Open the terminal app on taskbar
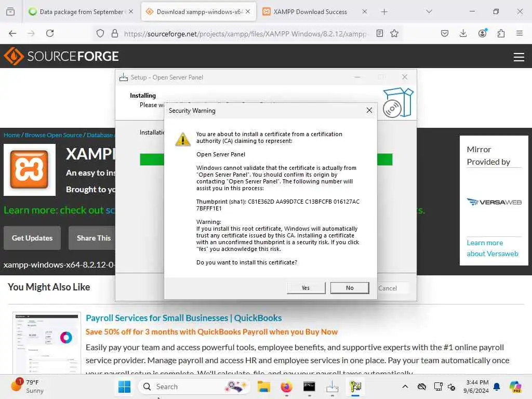Viewport: 532px width, 399px height. (309, 387)
